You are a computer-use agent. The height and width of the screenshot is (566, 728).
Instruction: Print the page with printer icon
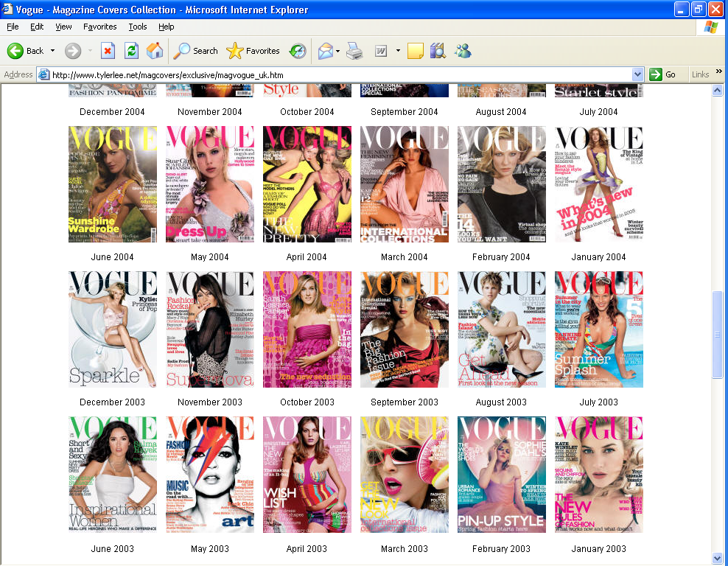(354, 51)
